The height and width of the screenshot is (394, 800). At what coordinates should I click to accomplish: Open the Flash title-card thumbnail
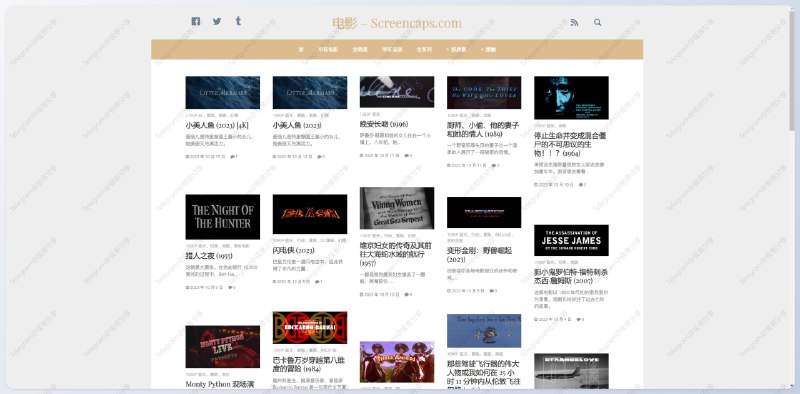click(310, 214)
